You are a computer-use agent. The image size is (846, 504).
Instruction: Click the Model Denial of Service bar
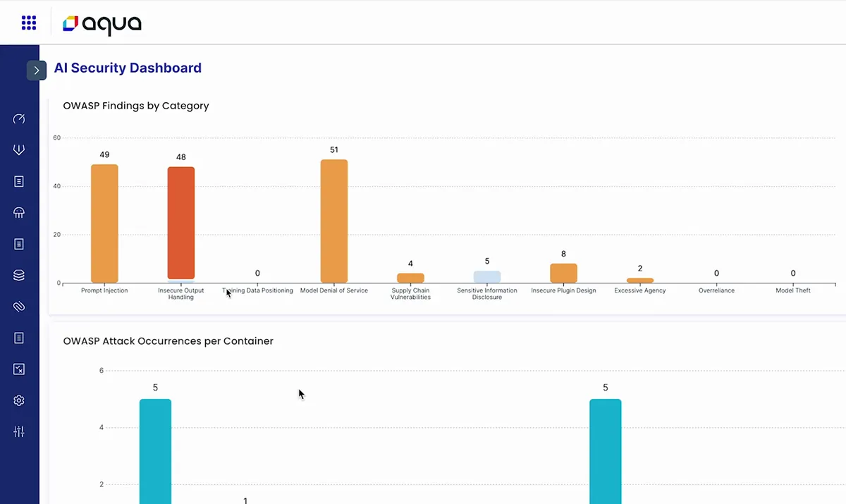pyautogui.click(x=334, y=221)
